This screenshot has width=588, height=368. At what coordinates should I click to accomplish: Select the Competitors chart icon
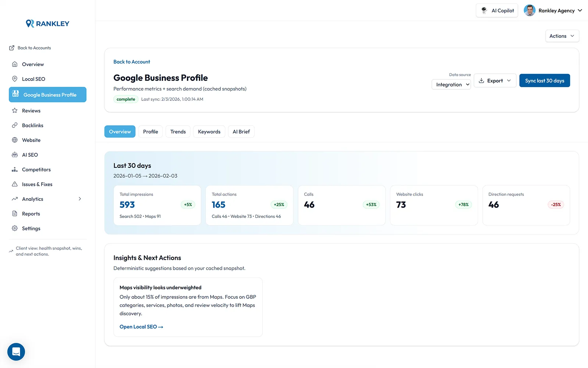click(x=15, y=169)
